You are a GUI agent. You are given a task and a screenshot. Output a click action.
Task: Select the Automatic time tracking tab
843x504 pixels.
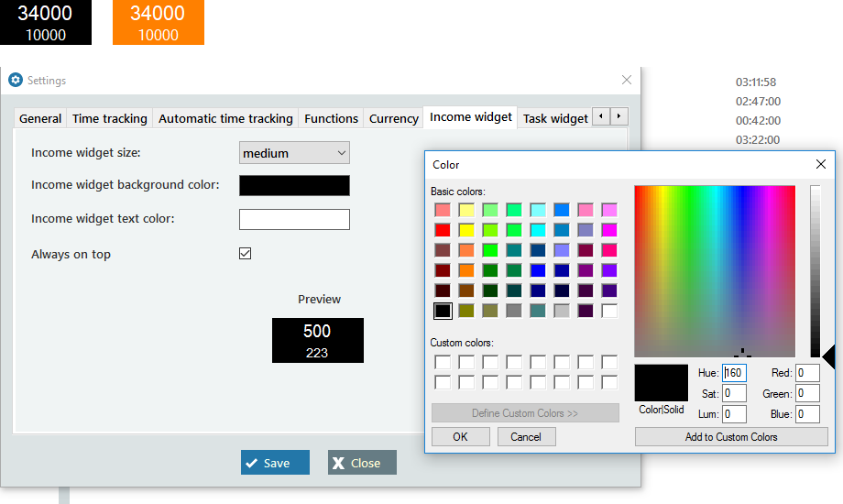point(225,118)
